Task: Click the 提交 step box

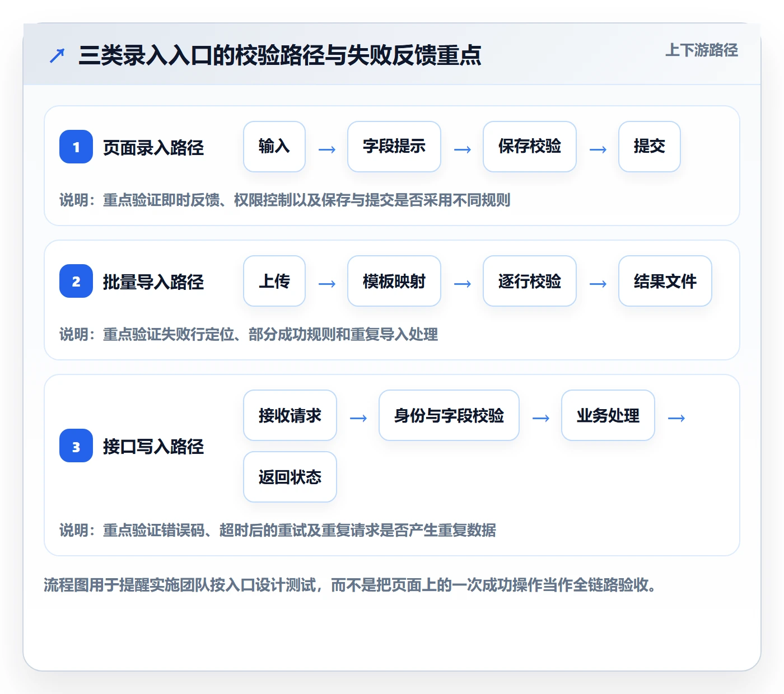Action: [x=650, y=147]
